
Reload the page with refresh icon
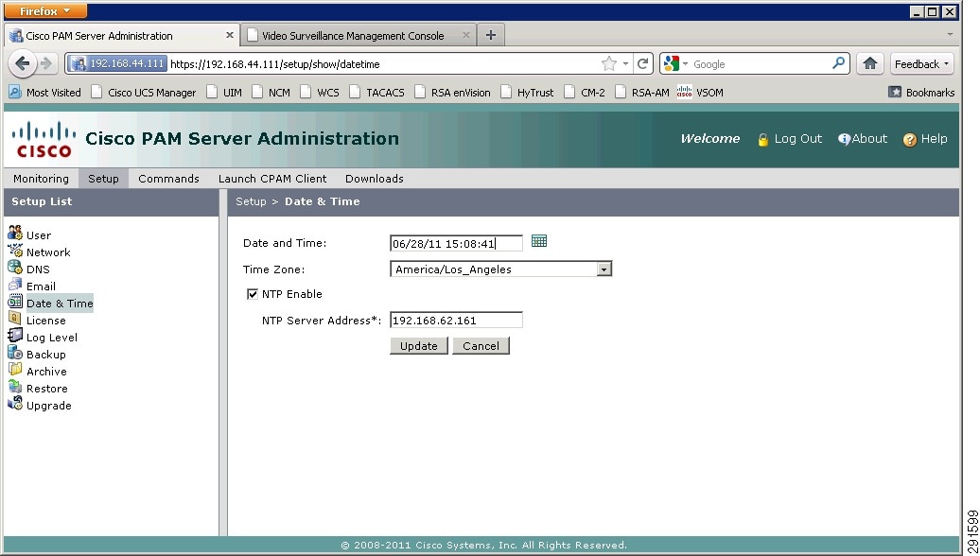coord(642,63)
